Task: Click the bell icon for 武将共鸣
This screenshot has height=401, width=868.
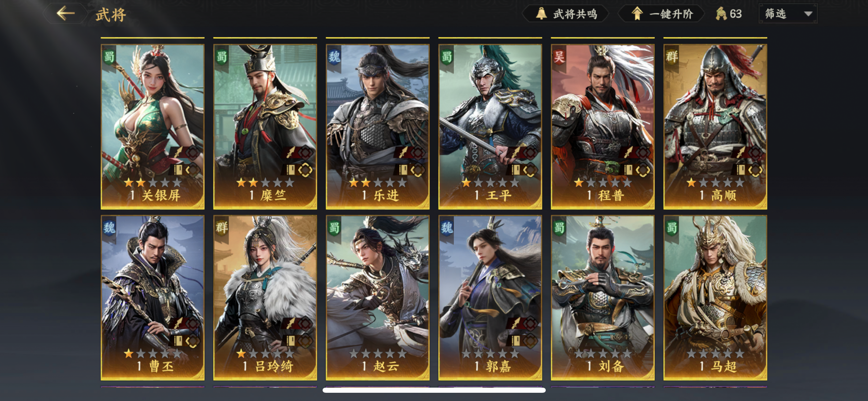Action: pyautogui.click(x=541, y=14)
